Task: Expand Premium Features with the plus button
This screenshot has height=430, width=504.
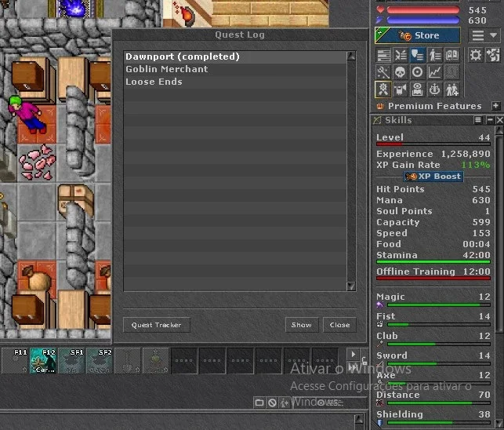Action: pyautogui.click(x=495, y=106)
